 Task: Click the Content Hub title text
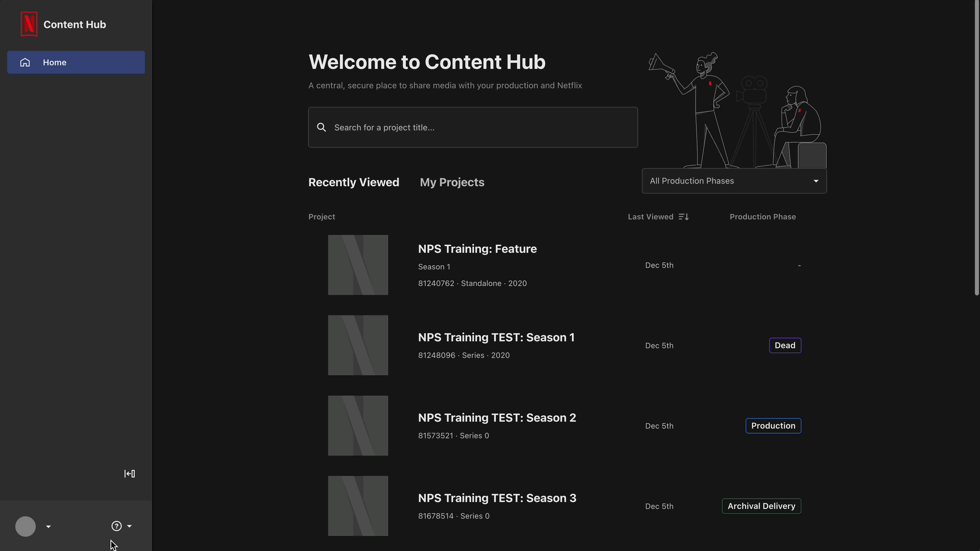(x=75, y=24)
